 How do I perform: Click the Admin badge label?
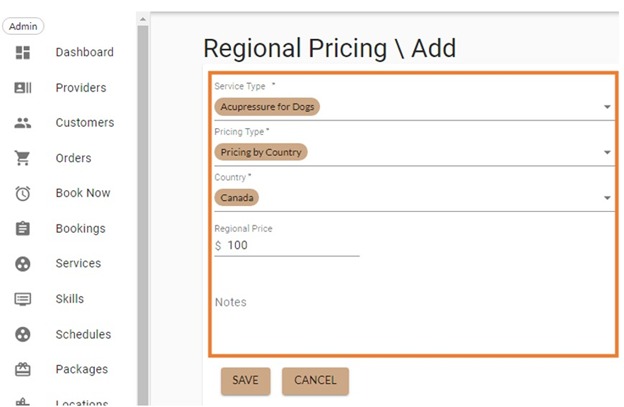[x=23, y=26]
